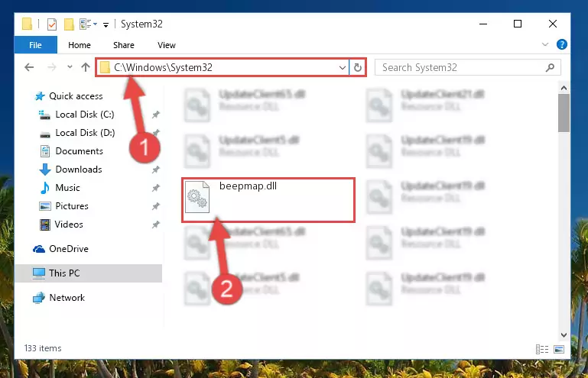Click the pin icon next to Music
Viewport: 588px width, 378px height.
156,188
